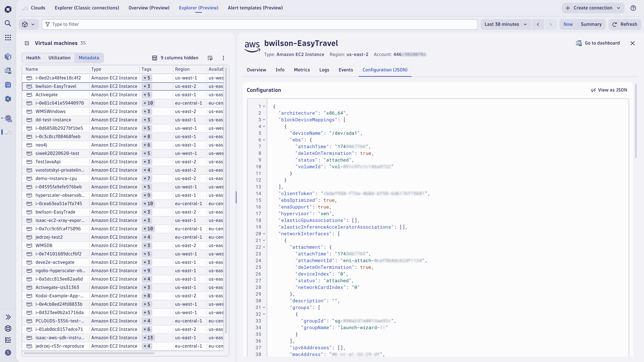Click +13 tags badge for isaac-aws-sdk-instru

148,338
